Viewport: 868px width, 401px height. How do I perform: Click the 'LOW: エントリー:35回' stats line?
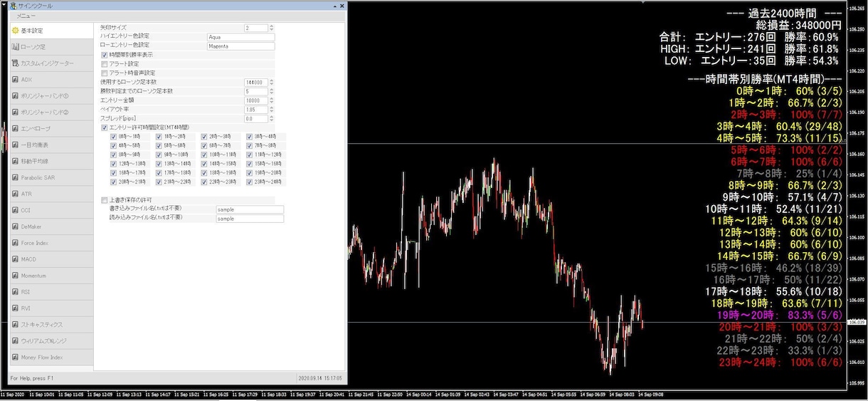(721, 61)
